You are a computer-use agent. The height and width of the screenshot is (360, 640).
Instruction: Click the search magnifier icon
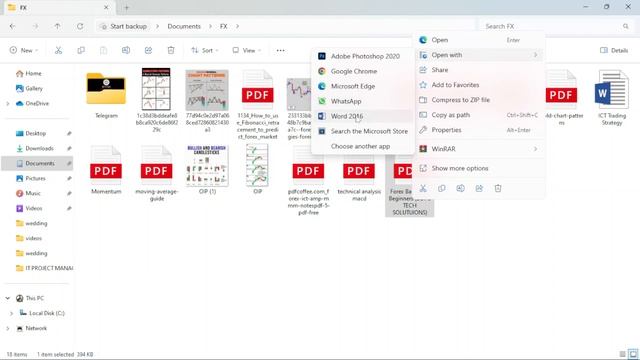(x=626, y=26)
